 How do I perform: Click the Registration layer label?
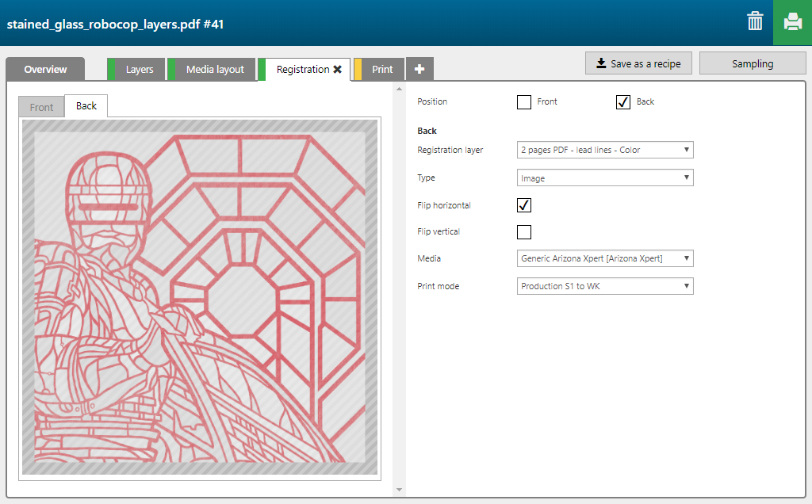pos(450,150)
